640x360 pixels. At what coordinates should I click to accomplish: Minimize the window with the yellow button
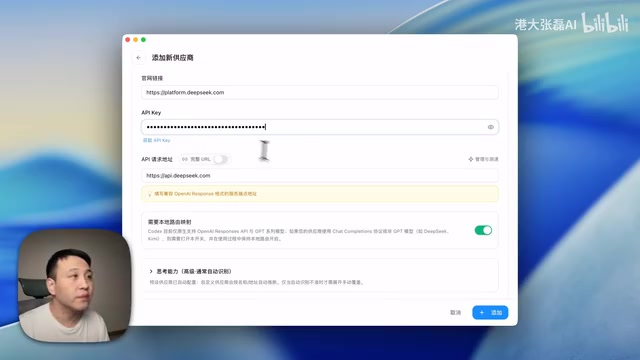pyautogui.click(x=136, y=40)
